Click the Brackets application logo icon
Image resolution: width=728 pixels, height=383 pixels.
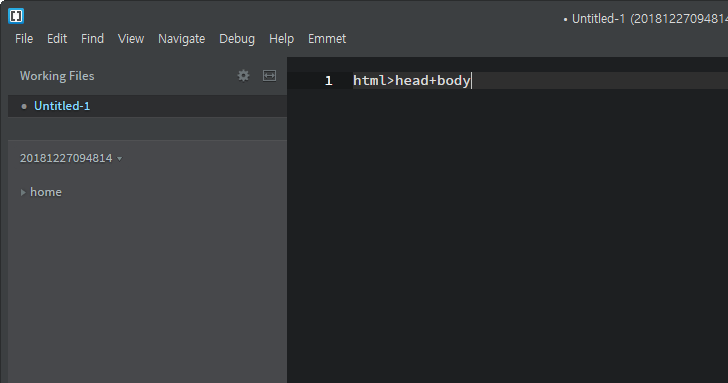point(16,16)
